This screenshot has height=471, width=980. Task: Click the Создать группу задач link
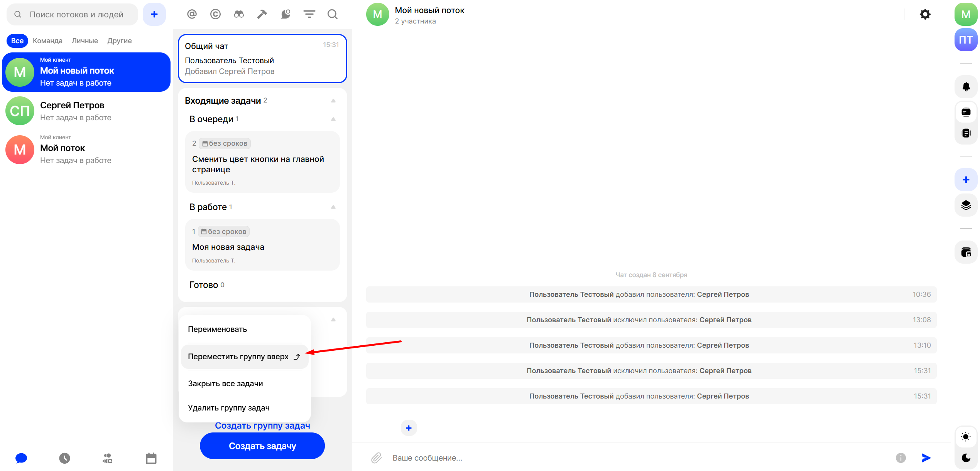pos(262,426)
